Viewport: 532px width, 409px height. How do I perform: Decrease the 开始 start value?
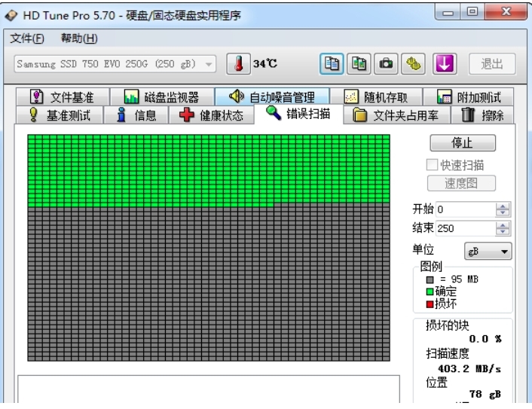pyautogui.click(x=503, y=213)
